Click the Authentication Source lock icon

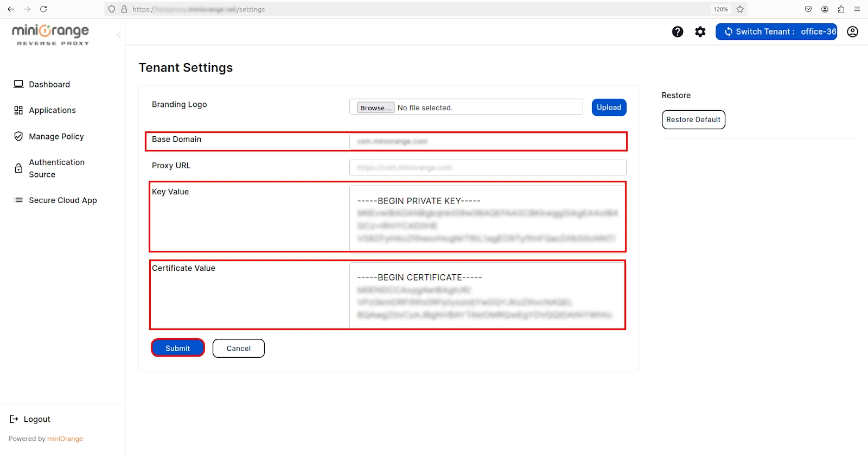pos(18,168)
